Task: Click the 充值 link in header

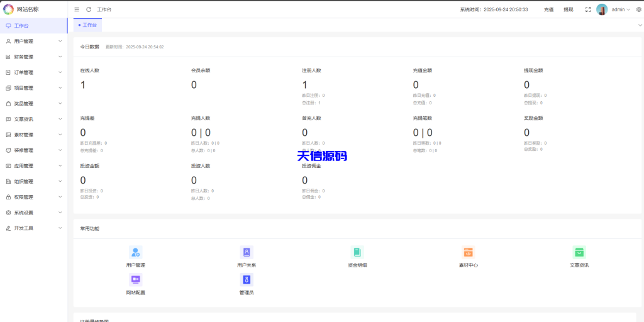Action: coord(548,9)
